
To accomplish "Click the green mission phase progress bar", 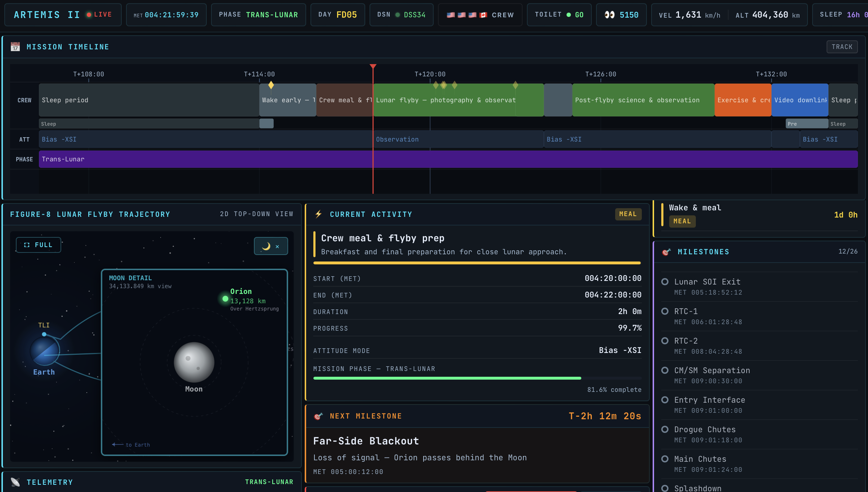I will 447,378.
